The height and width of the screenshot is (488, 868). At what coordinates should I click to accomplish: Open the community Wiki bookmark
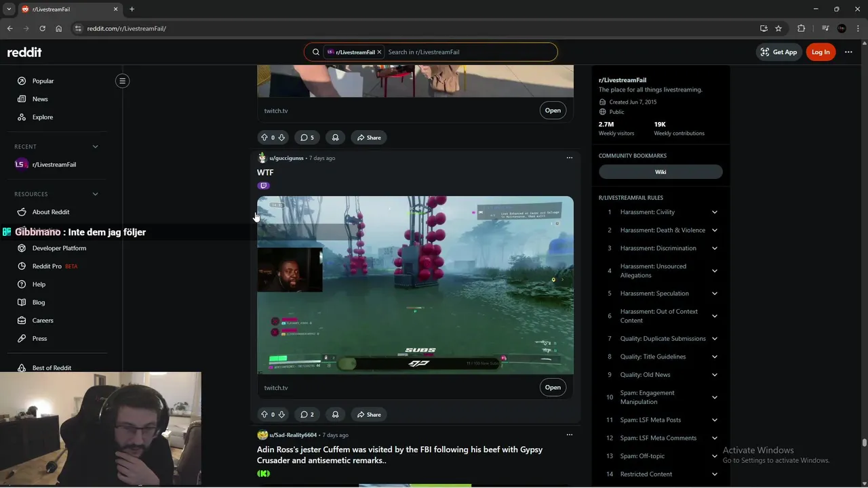tap(660, 172)
